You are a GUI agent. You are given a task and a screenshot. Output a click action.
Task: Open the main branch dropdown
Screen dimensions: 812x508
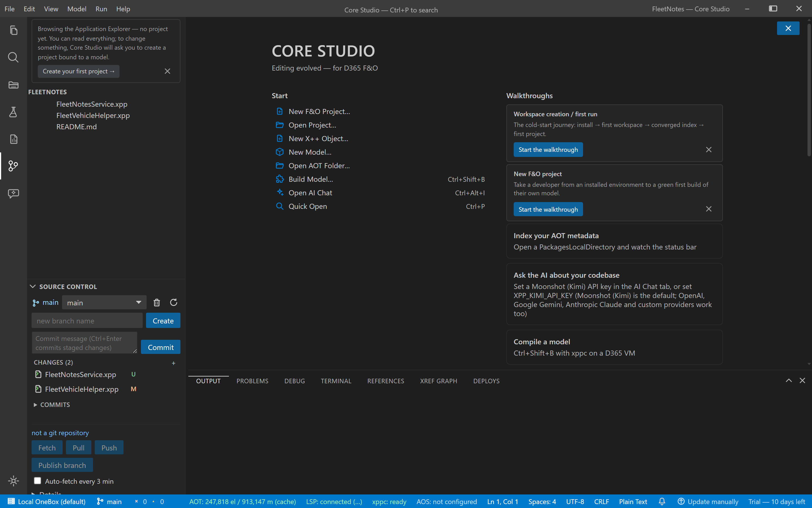tap(104, 302)
